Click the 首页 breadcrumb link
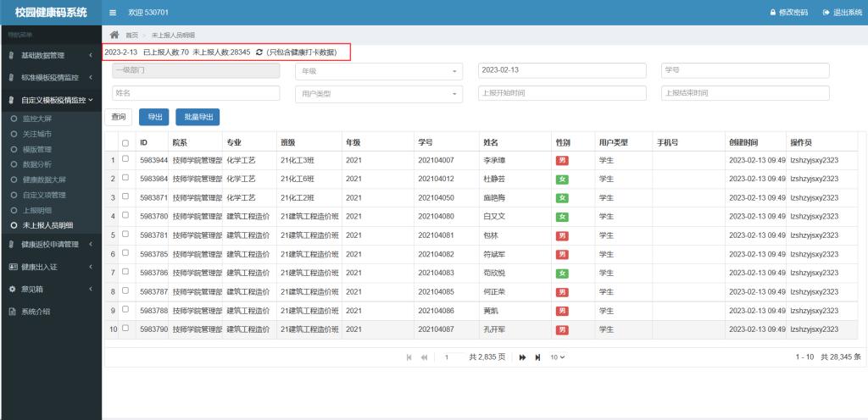 131,35
